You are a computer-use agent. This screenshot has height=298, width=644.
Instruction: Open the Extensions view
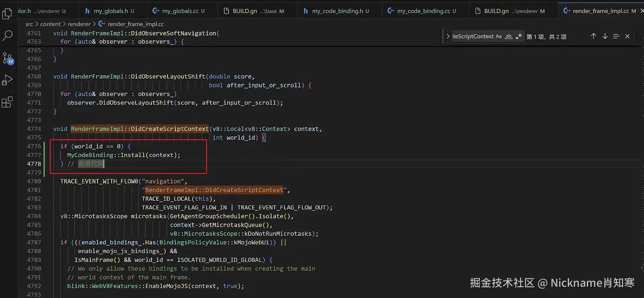7,103
